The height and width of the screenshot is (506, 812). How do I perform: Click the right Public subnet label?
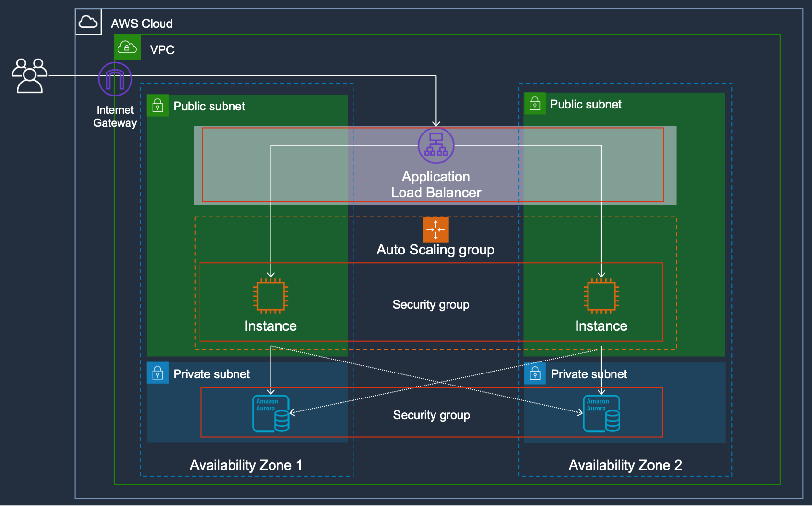click(586, 104)
